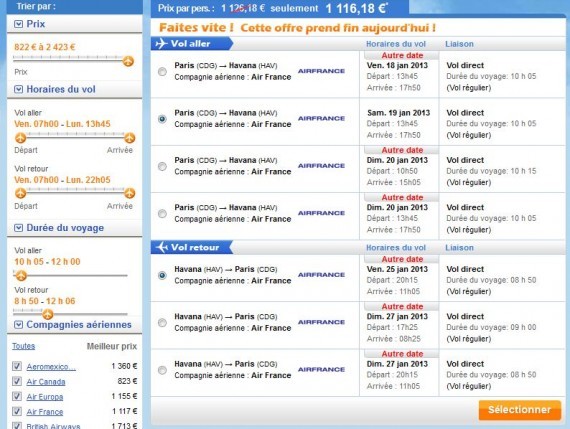Click the 'Ven. 07h00 - Lun. 22h05' return range
The height and width of the screenshot is (429, 570).
[62, 180]
